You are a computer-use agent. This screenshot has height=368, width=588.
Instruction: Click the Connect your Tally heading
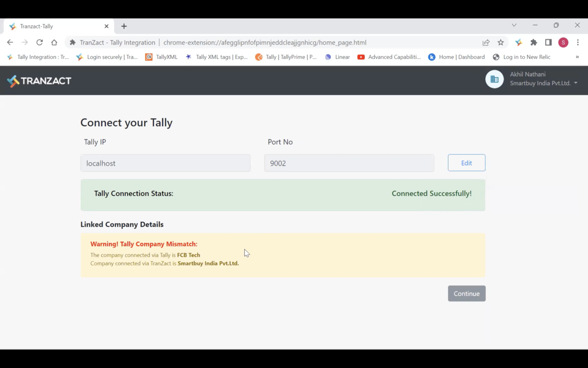tap(126, 122)
